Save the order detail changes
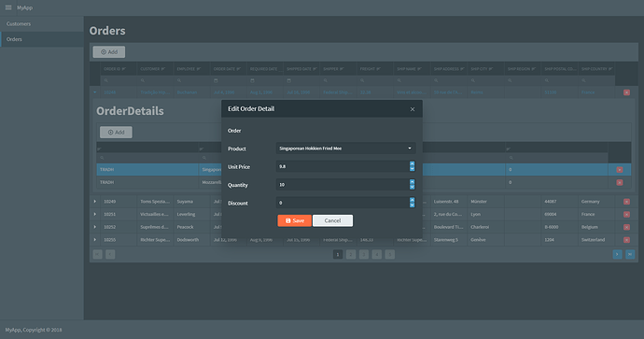644x339 pixels. click(295, 220)
